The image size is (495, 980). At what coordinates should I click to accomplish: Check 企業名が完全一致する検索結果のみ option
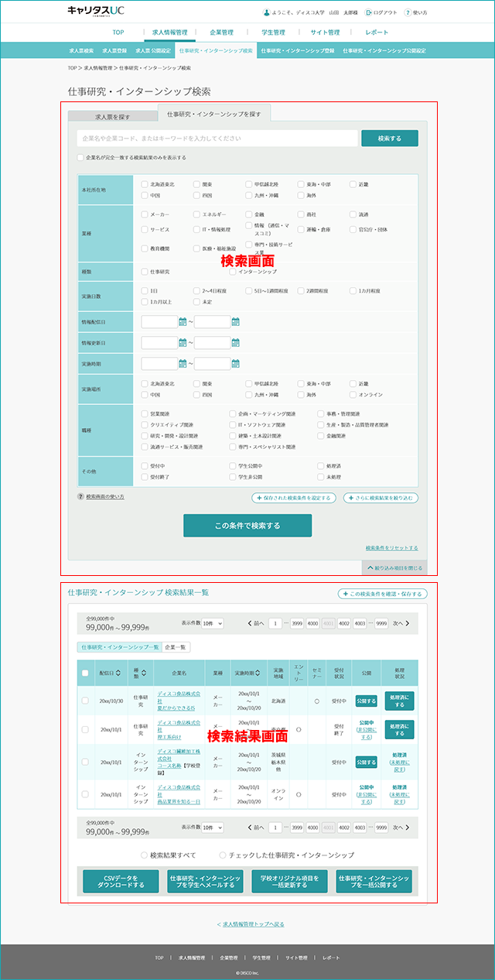80,157
